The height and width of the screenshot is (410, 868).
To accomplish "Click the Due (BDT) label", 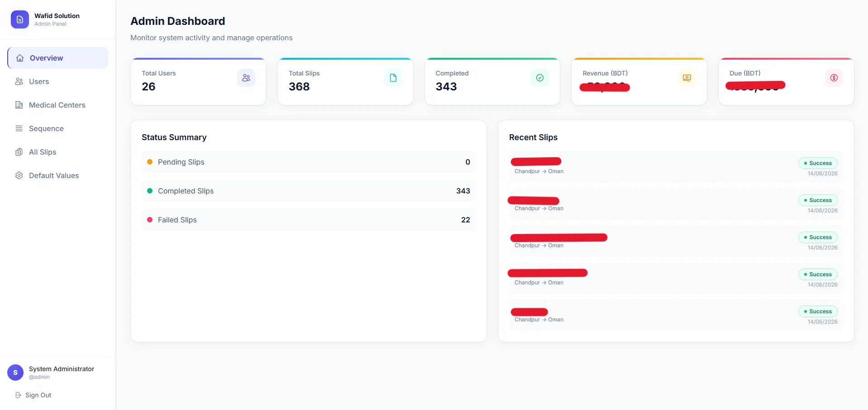I will pos(745,73).
